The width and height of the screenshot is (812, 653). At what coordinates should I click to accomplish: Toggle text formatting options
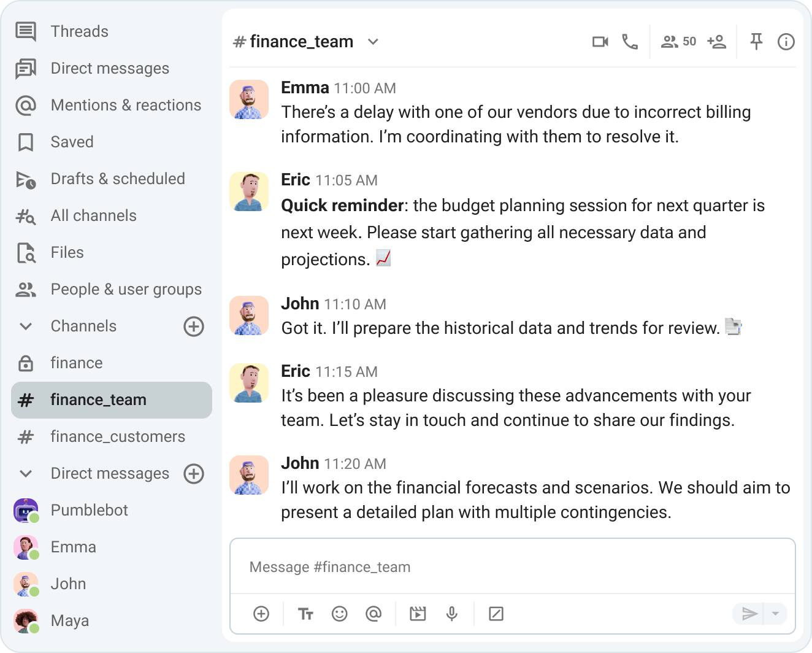tap(305, 613)
